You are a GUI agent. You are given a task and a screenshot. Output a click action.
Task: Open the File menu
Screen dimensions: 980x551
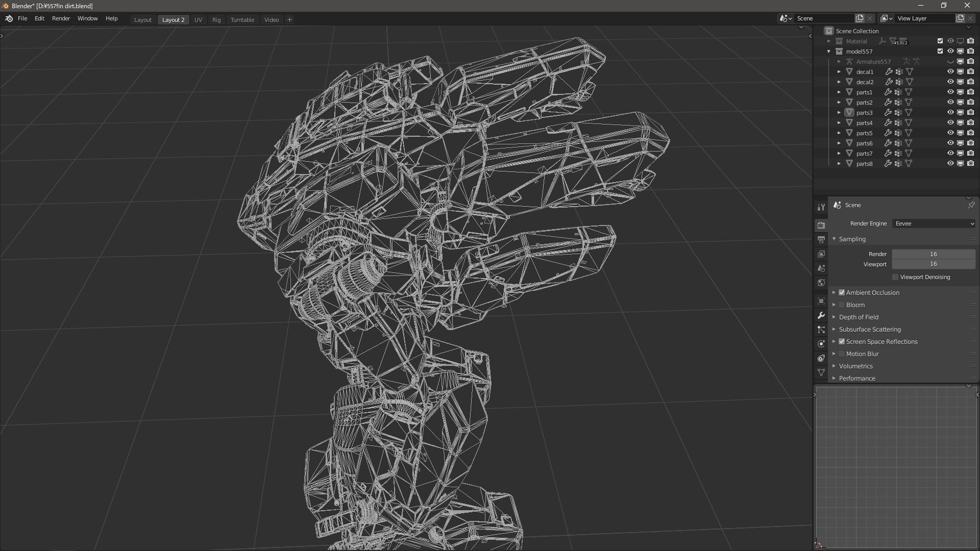[x=22, y=18]
